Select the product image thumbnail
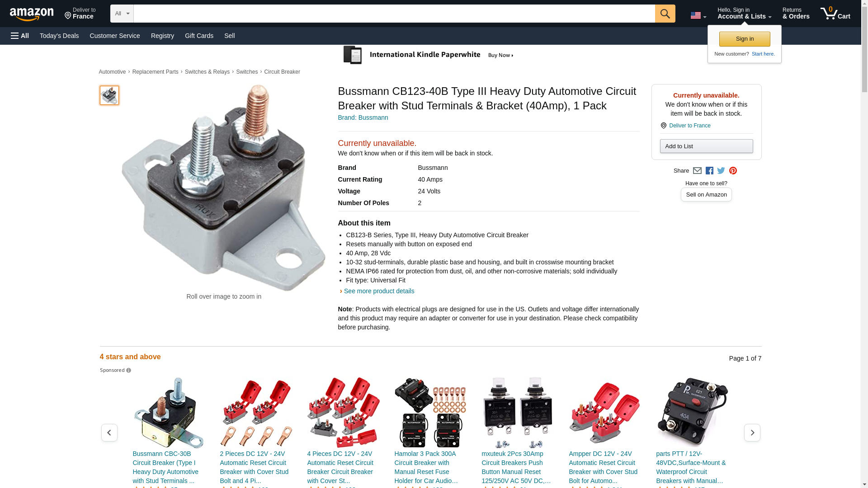Screen dimensions: 868x488 point(109,95)
